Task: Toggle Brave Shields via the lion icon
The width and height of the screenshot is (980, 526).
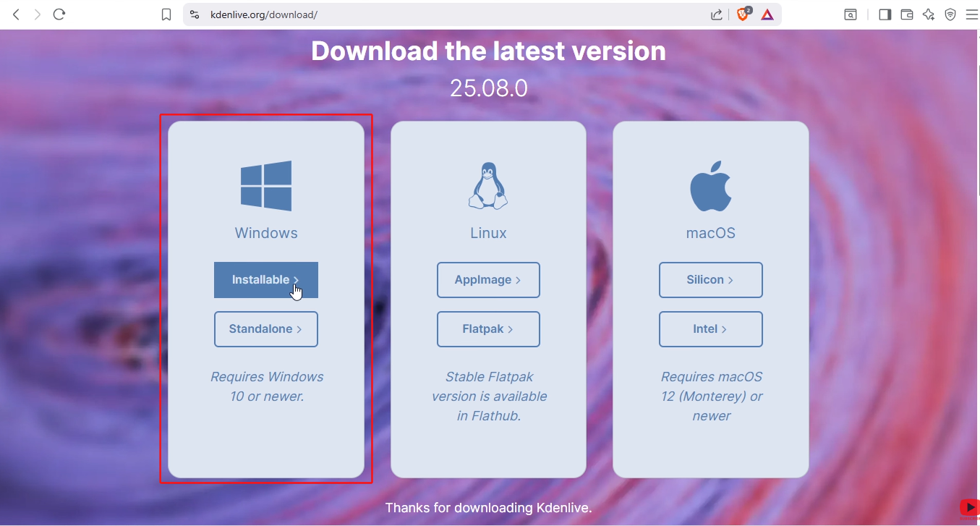Action: pos(742,14)
